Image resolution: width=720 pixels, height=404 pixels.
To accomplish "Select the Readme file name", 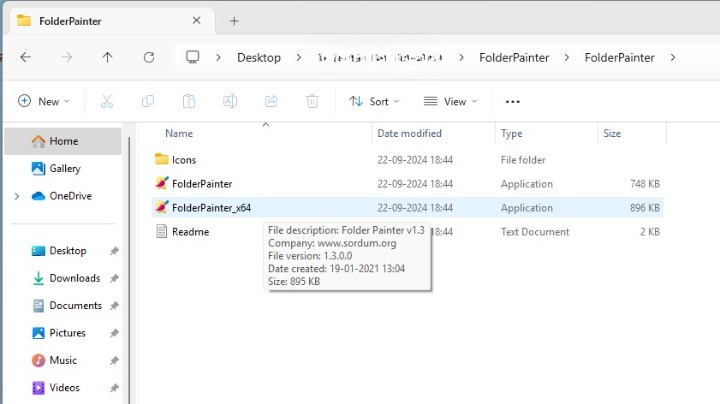I will click(190, 231).
